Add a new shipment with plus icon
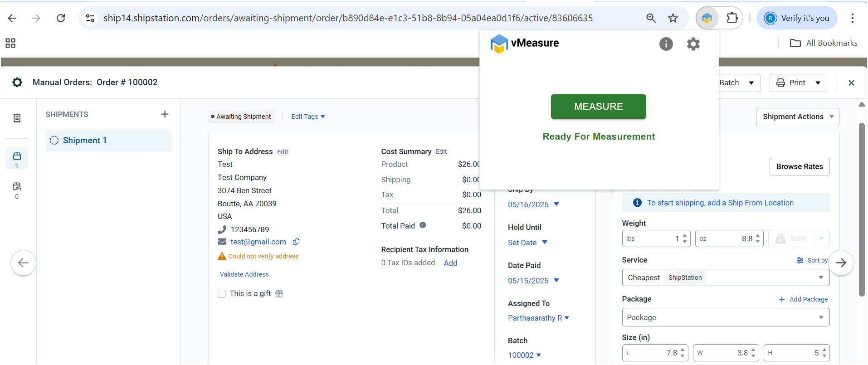 [x=165, y=114]
